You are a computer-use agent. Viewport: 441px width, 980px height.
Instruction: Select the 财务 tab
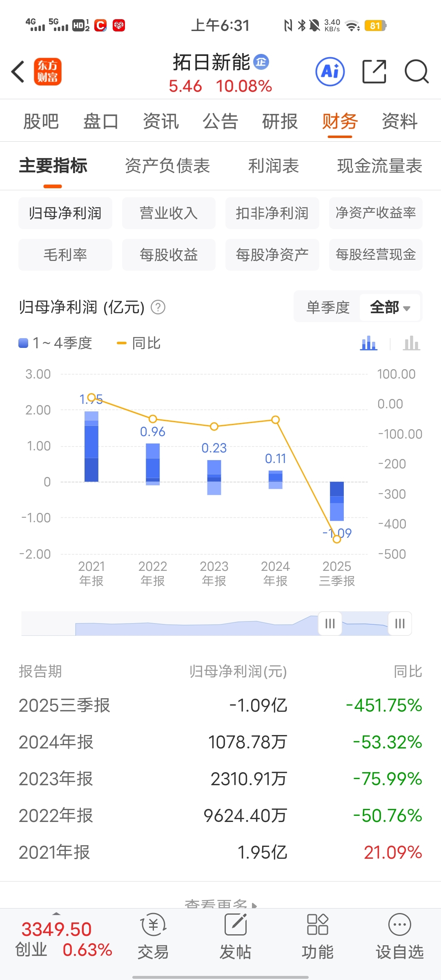click(x=340, y=121)
